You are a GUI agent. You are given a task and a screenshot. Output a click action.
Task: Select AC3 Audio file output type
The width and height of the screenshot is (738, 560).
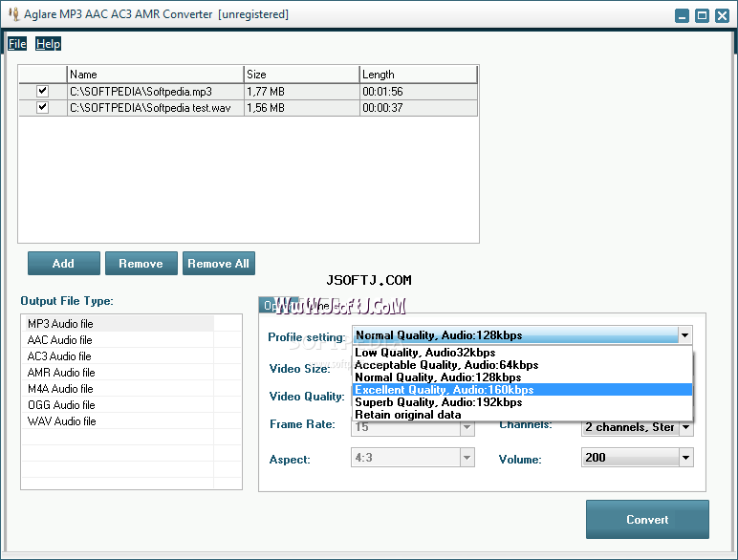pos(118,356)
